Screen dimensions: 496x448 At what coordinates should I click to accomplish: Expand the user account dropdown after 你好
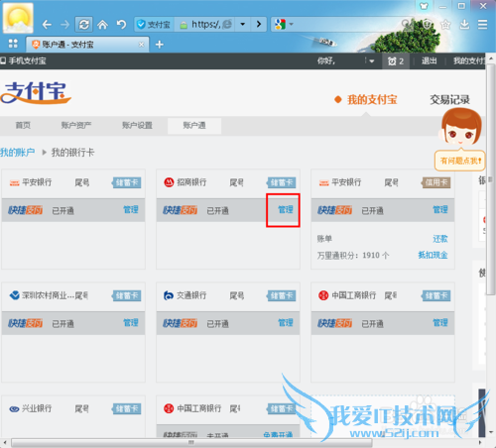click(x=371, y=61)
